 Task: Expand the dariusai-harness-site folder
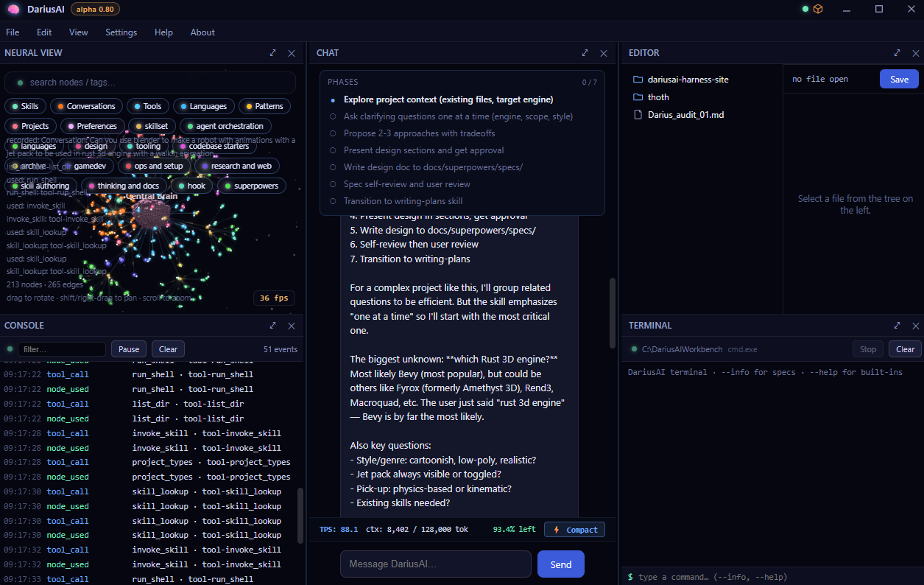(681, 79)
